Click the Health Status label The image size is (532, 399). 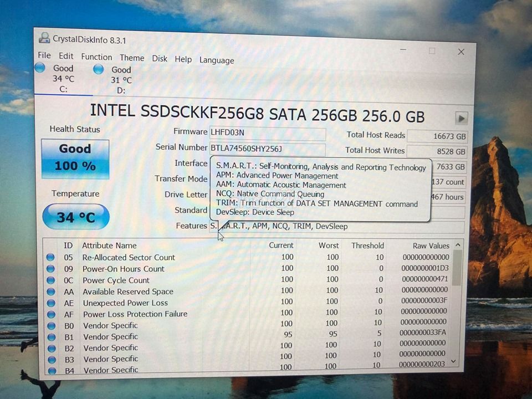click(x=75, y=129)
